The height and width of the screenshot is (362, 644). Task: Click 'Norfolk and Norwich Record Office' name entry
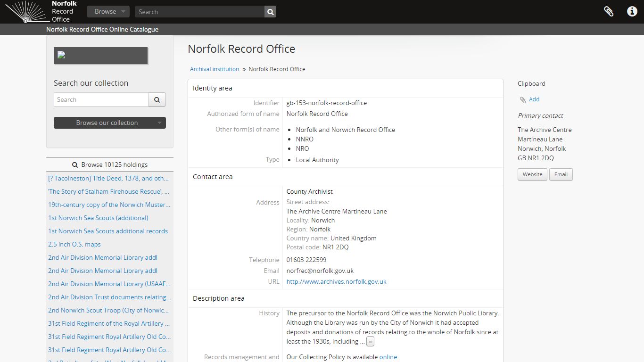point(346,130)
